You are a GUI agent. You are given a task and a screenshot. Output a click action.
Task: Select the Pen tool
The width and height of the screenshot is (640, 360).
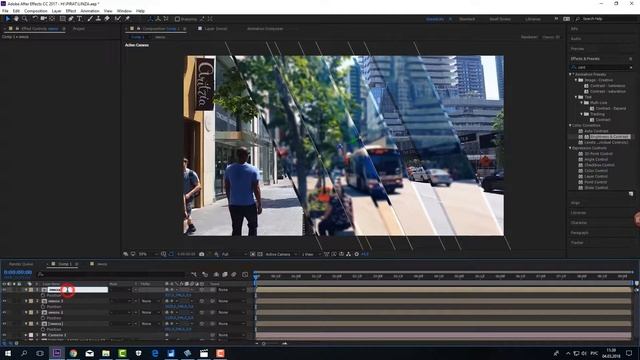(71, 19)
